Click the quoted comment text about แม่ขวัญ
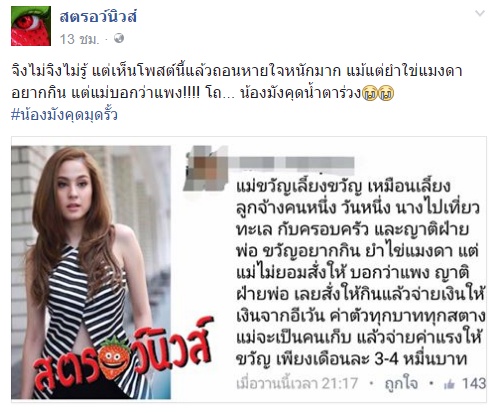Viewport: 494px width, 413px height. coord(360,272)
